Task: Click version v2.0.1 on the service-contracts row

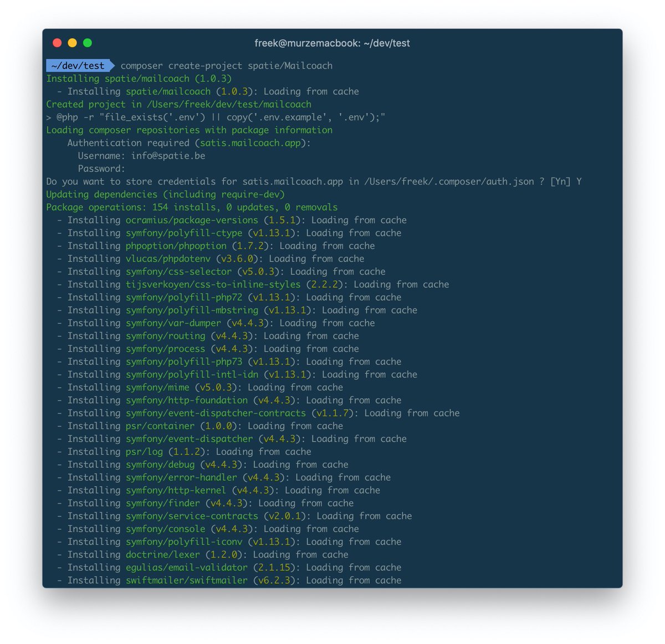Action: [285, 516]
